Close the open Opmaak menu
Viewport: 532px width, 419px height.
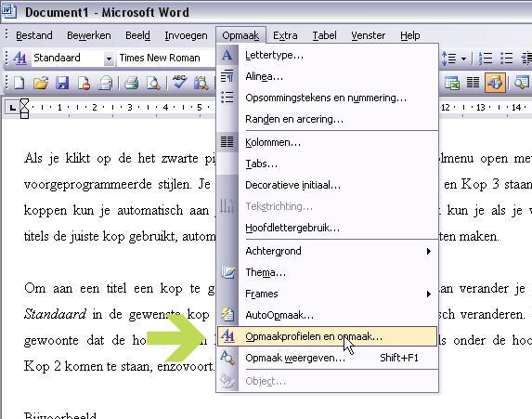(x=240, y=35)
